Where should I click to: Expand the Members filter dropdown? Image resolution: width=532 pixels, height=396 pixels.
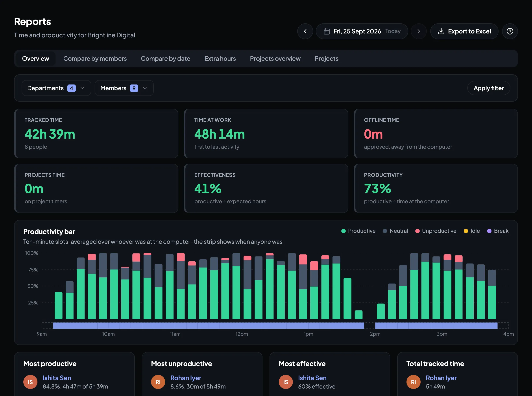pos(124,88)
